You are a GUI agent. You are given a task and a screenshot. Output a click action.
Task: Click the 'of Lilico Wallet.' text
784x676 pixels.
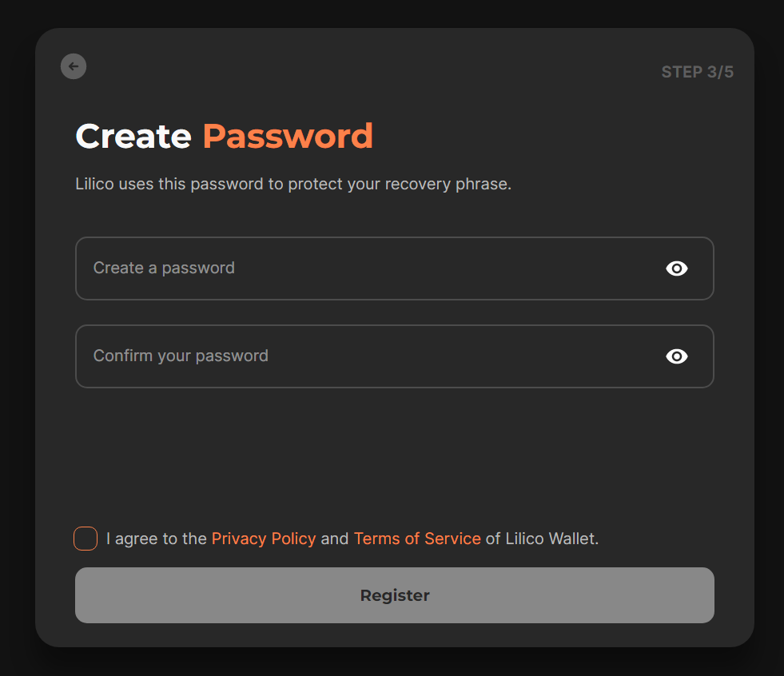coord(542,539)
